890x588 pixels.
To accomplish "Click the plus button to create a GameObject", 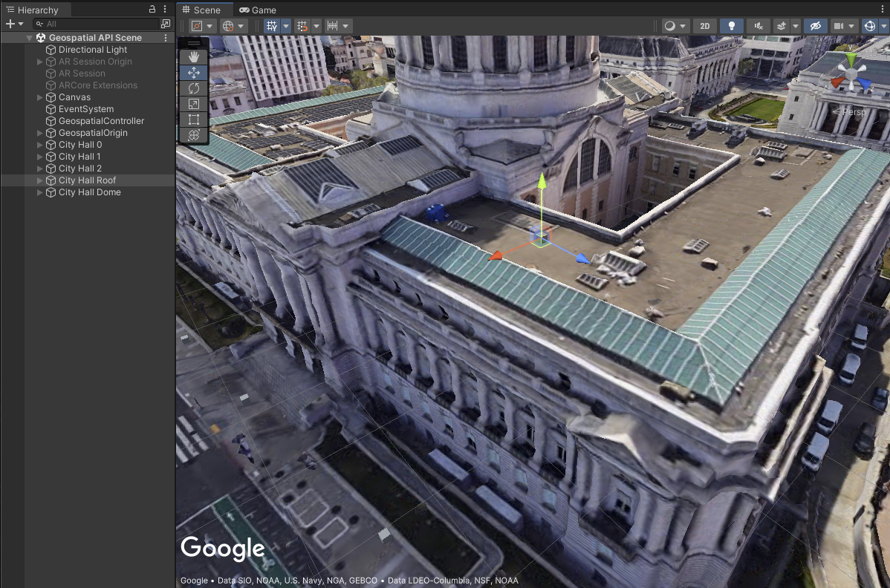I will (9, 24).
